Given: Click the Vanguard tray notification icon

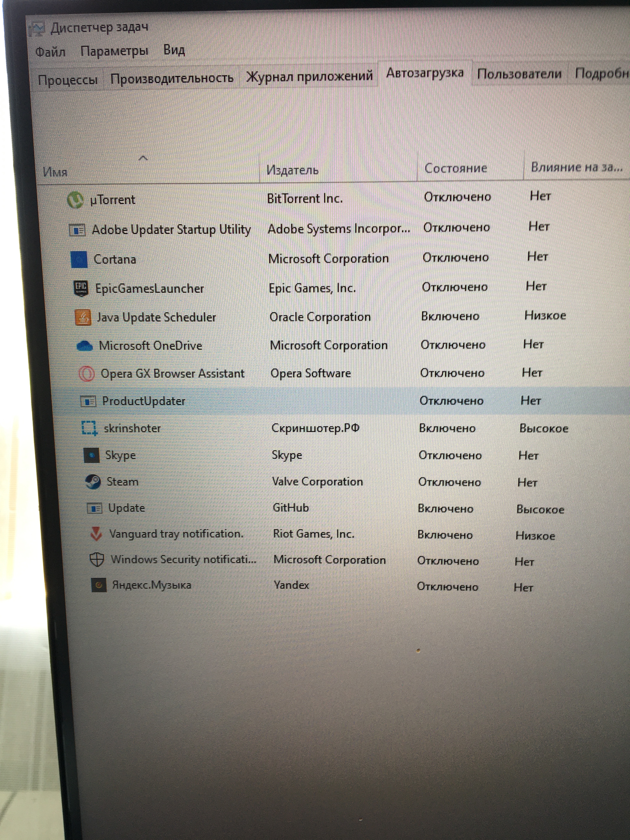Looking at the screenshot, I should click(96, 534).
